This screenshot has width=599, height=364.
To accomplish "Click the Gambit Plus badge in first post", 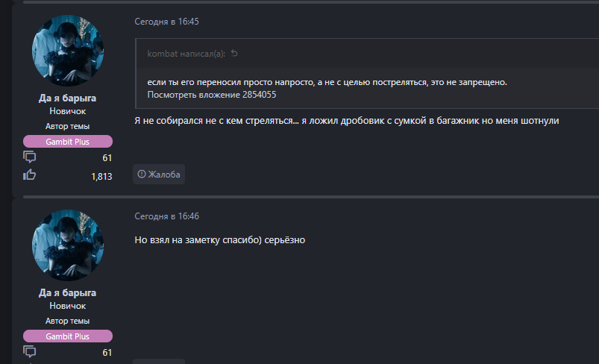I will click(x=68, y=141).
